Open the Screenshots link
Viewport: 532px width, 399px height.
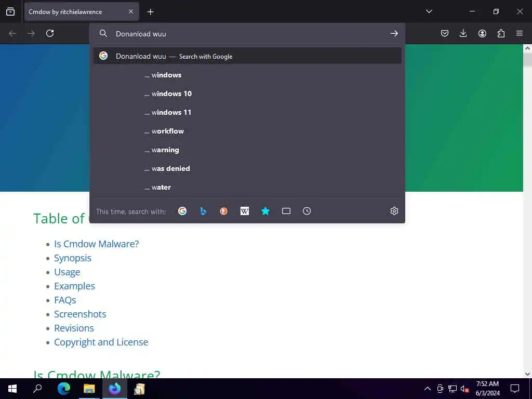pyautogui.click(x=80, y=314)
